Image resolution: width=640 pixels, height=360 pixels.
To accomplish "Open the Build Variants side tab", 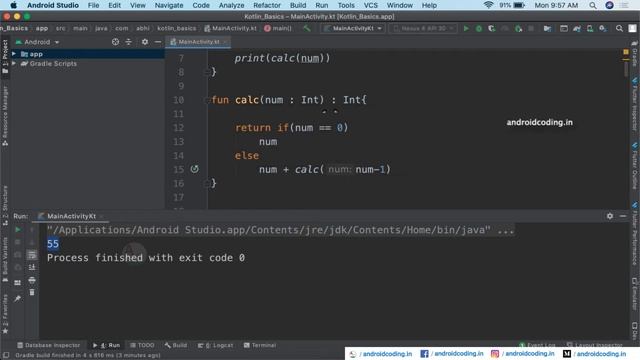I will (x=5, y=260).
